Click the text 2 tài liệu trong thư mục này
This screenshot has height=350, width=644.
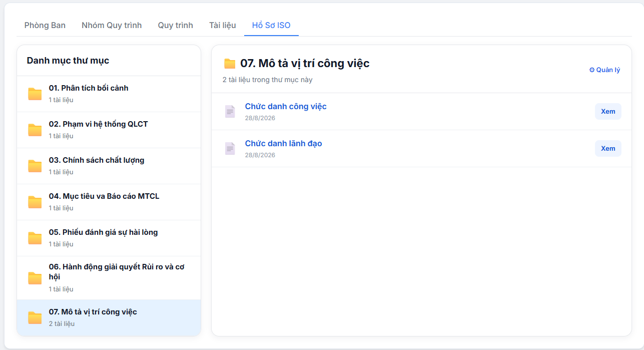268,80
